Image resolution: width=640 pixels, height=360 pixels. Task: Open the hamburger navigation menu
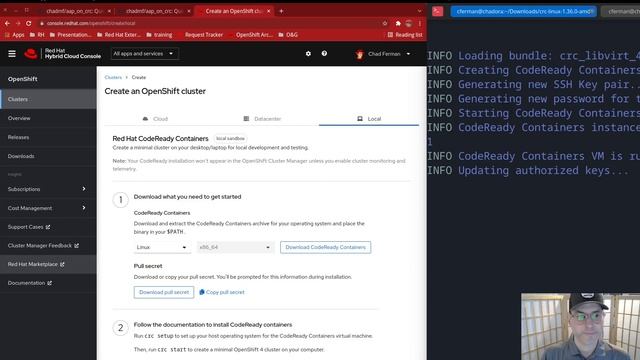12,53
